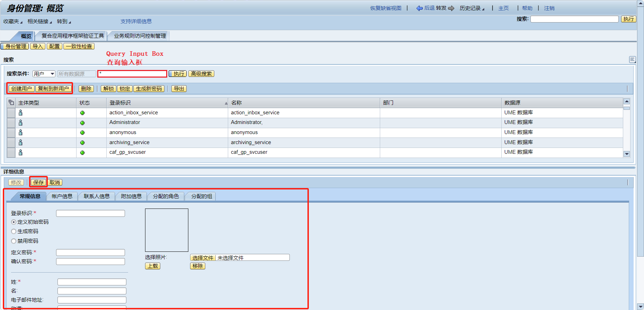The width and height of the screenshot is (644, 310).
Task: Switch to 分配的组 tab
Action: coord(202,196)
